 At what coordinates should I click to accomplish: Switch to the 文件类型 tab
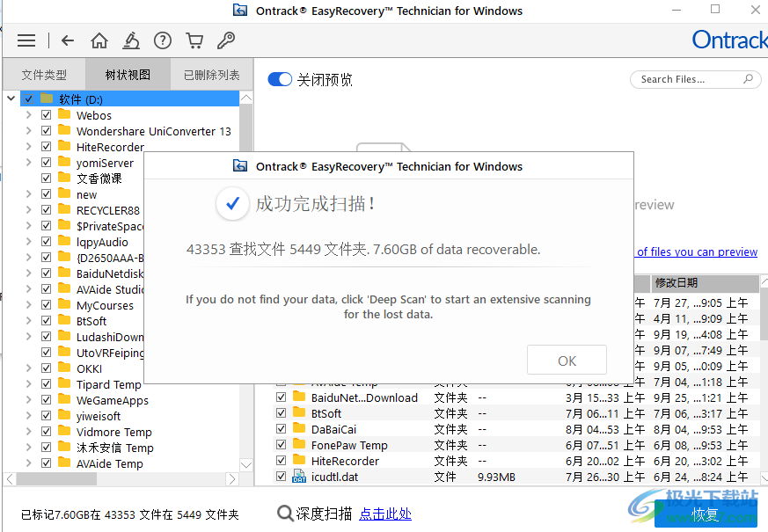pos(44,75)
